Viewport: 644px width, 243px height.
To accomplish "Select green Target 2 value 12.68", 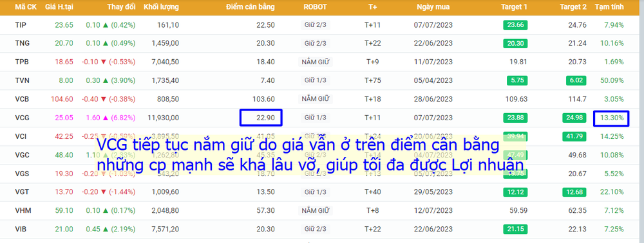I will 574,192.
